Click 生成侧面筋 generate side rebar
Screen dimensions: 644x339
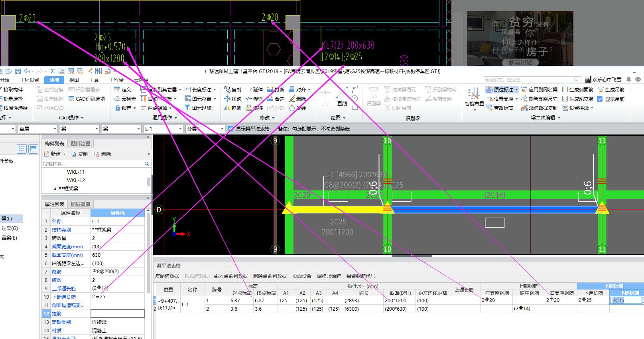pyautogui.click(x=577, y=89)
